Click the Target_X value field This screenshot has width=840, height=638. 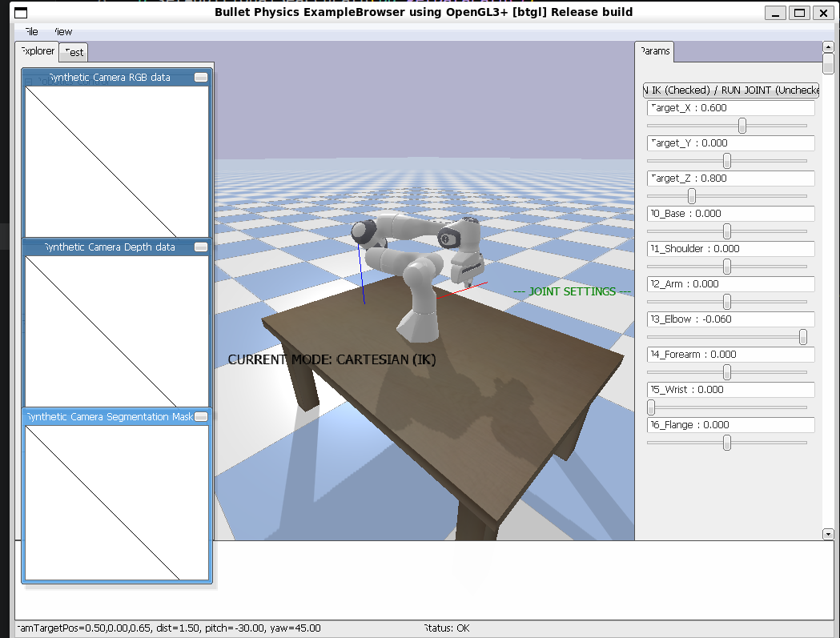click(x=731, y=108)
